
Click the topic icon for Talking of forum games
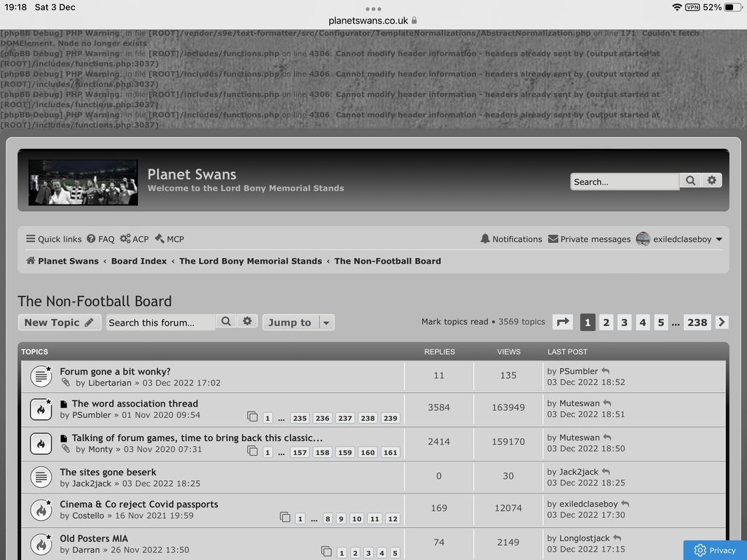(41, 443)
